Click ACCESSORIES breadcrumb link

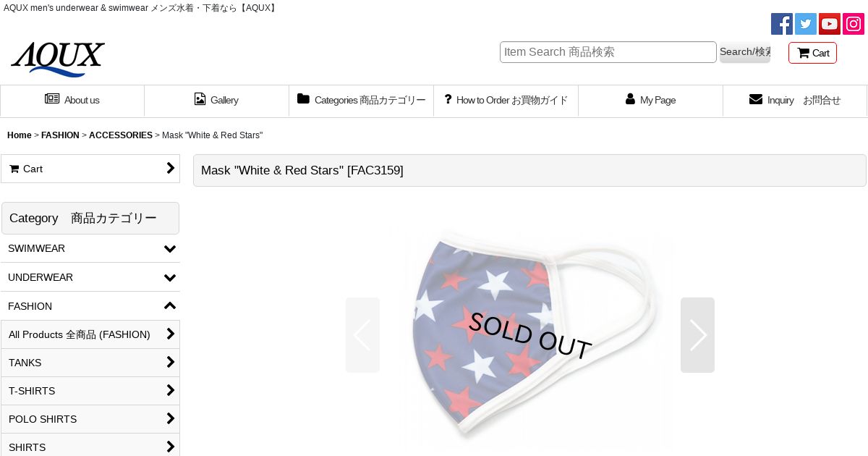coord(120,135)
